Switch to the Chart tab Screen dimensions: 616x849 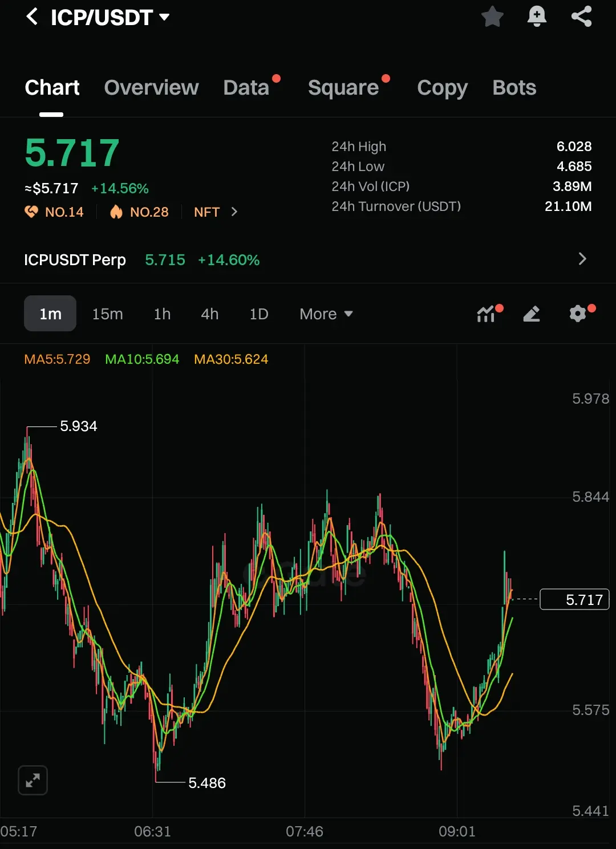(52, 88)
